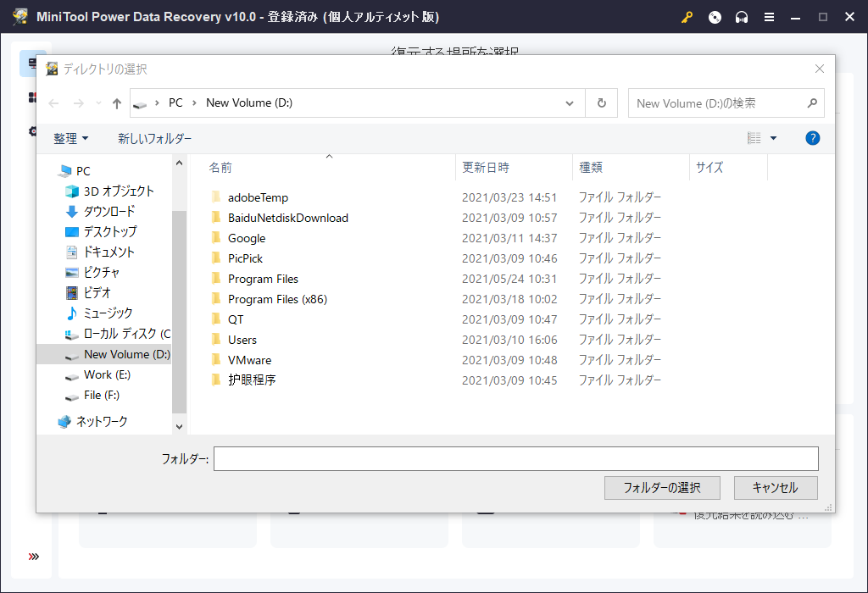This screenshot has width=868, height=593.
Task: Open the 整理 dropdown menu
Action: click(x=71, y=139)
